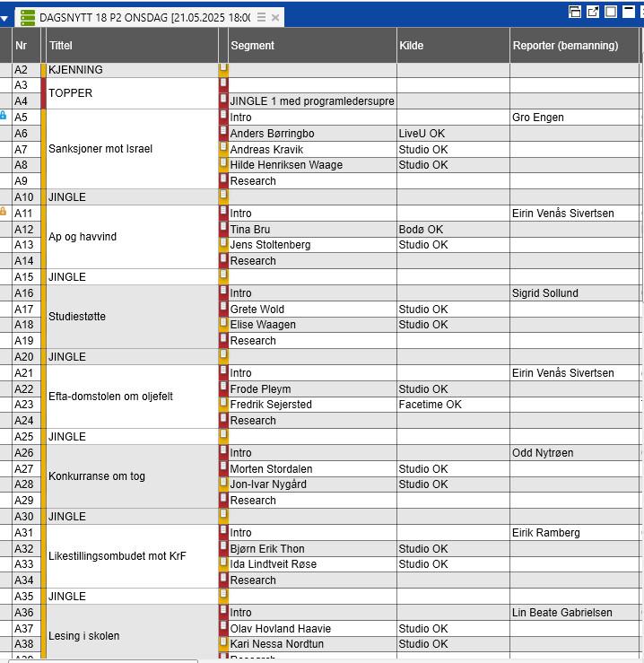Click the yellow script icon on row A2 KJENNING
The height and width of the screenshot is (663, 644).
point(223,68)
